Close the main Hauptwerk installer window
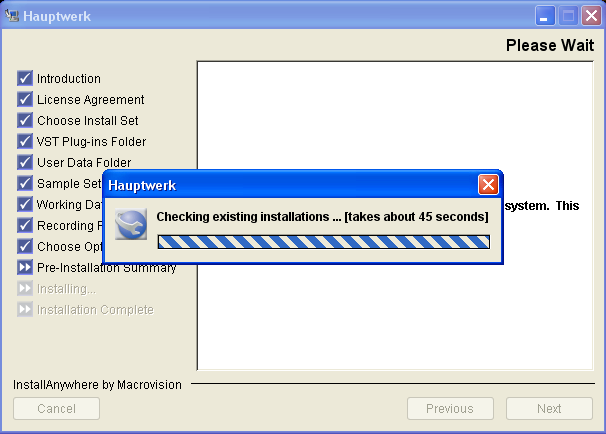This screenshot has height=434, width=606. [592, 16]
